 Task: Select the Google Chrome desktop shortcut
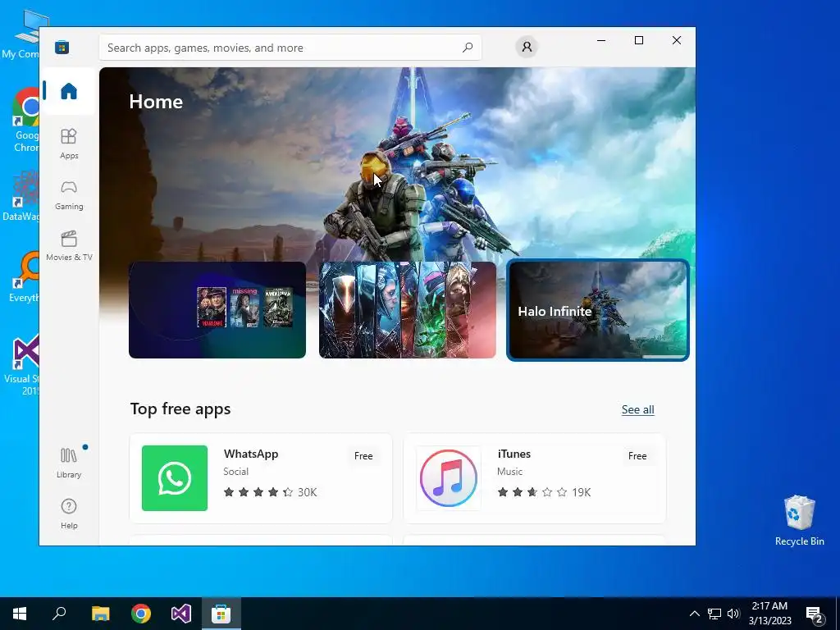(x=24, y=121)
